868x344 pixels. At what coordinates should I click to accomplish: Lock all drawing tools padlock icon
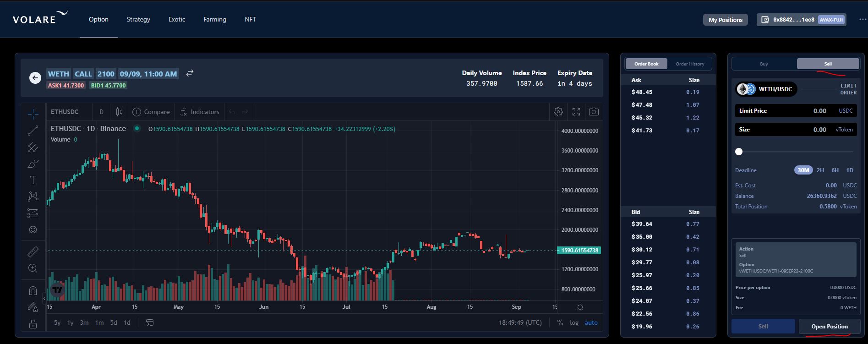33,324
